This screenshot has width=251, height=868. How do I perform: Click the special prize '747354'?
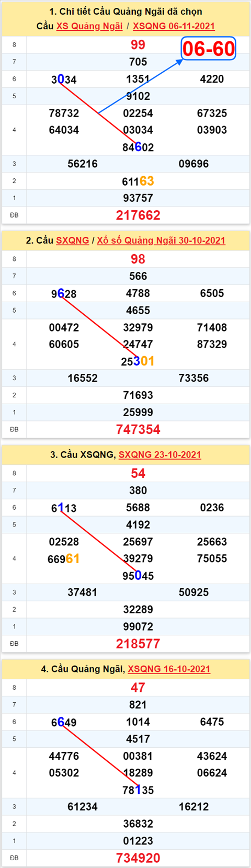tap(138, 430)
